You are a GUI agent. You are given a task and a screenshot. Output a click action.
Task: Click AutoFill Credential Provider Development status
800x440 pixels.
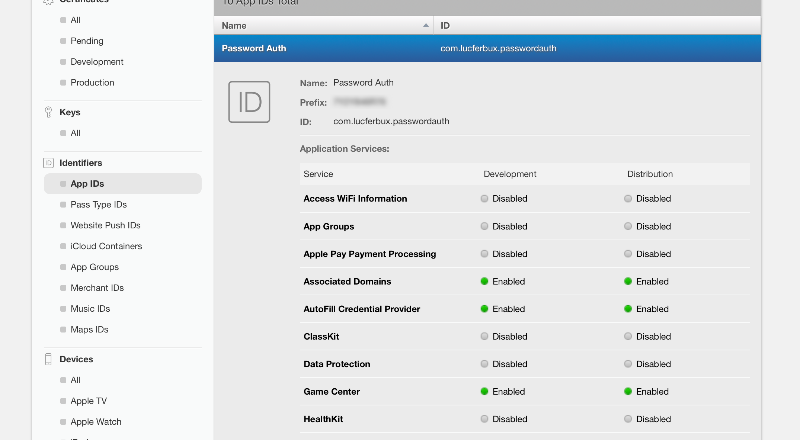(x=503, y=309)
